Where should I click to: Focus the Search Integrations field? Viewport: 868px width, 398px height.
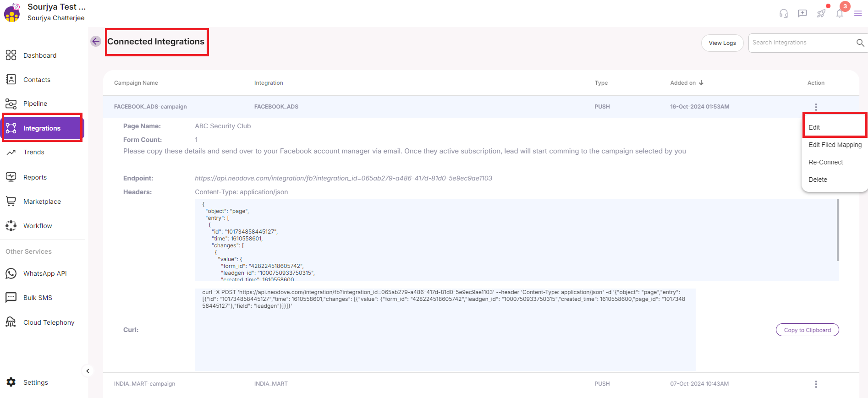[x=800, y=43]
